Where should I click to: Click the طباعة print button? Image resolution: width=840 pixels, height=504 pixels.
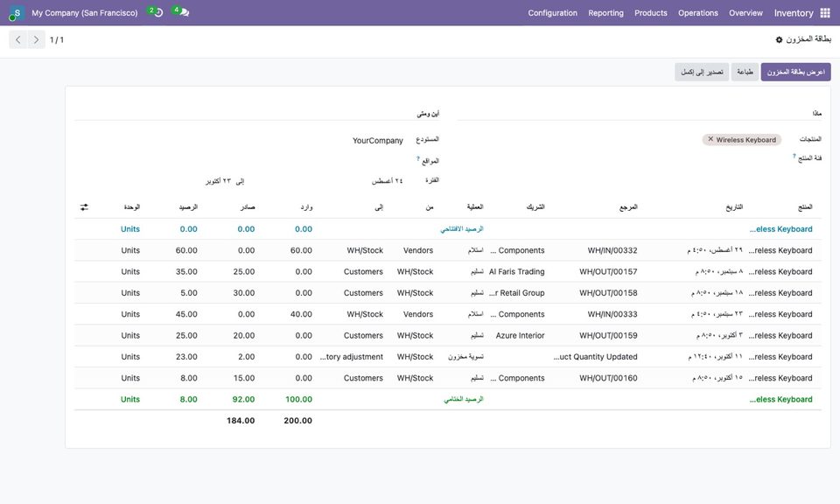745,72
